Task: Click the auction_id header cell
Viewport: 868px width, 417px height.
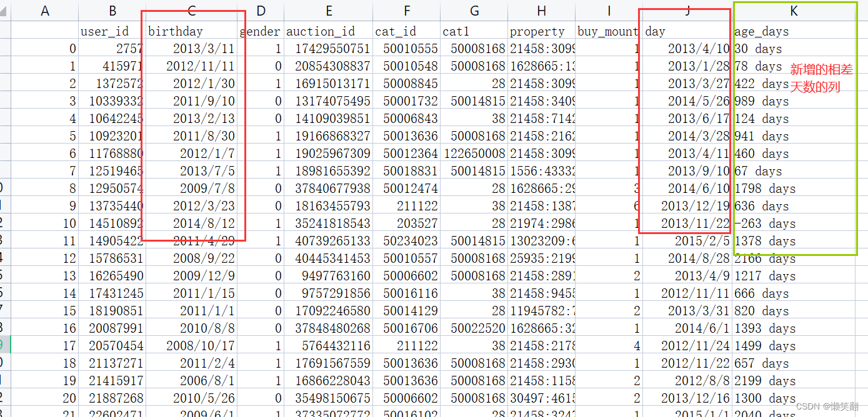Action: coord(329,31)
